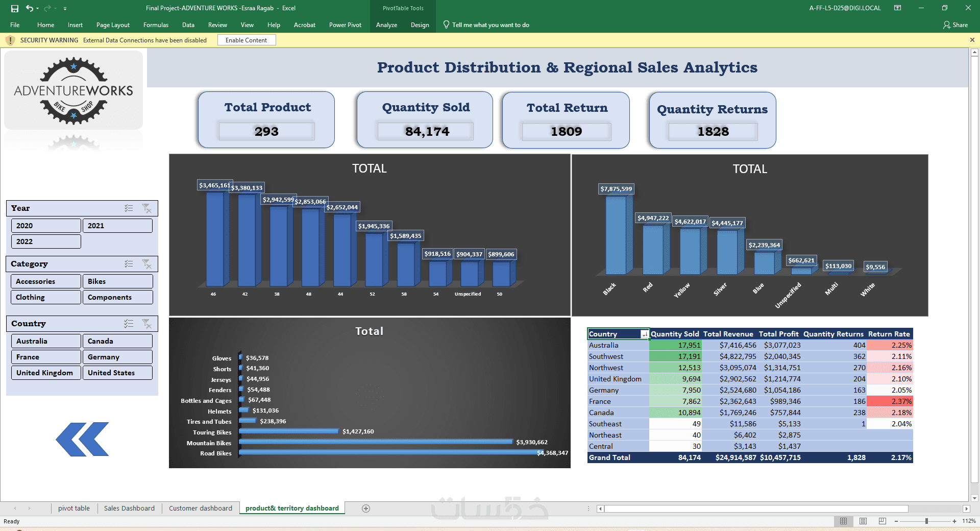Viewport: 980px width, 531px height.
Task: Toggle the 2021 year slicer button
Action: (x=117, y=226)
